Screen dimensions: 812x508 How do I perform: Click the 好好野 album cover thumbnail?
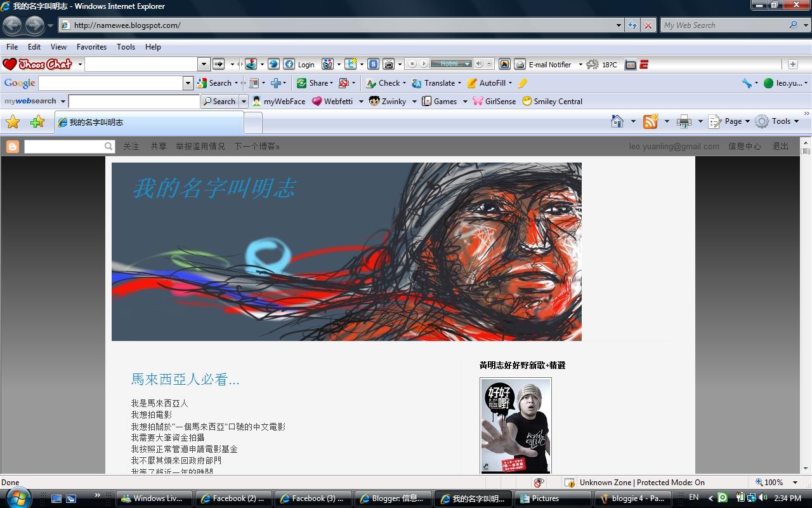point(516,425)
